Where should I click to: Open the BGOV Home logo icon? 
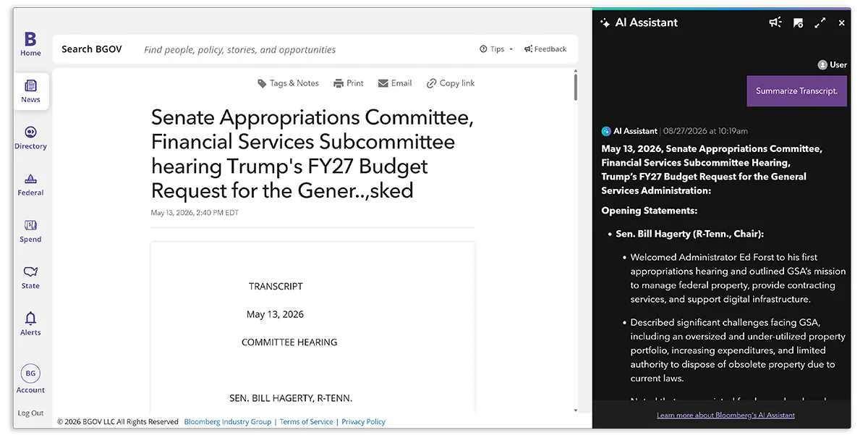point(30,39)
